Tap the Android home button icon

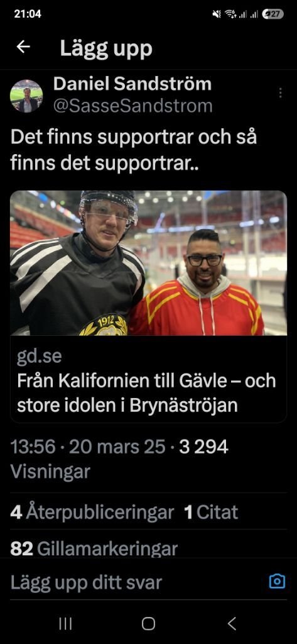tap(148, 624)
